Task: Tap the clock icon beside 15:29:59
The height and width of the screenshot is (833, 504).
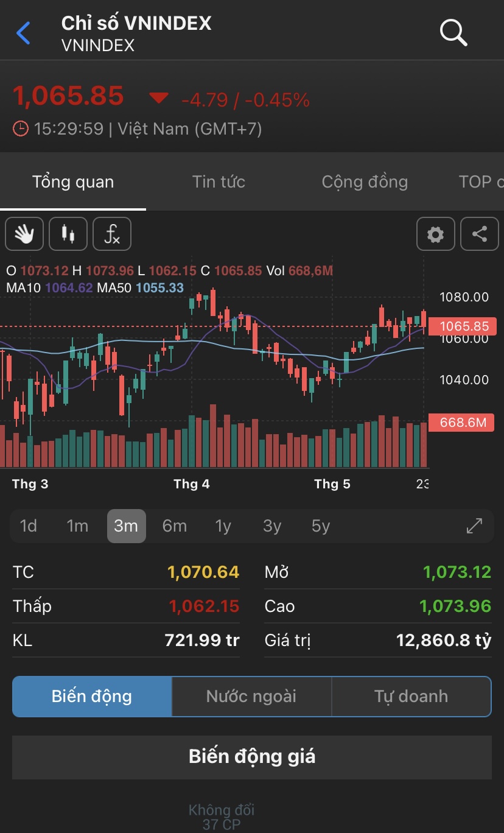Action: [x=21, y=129]
